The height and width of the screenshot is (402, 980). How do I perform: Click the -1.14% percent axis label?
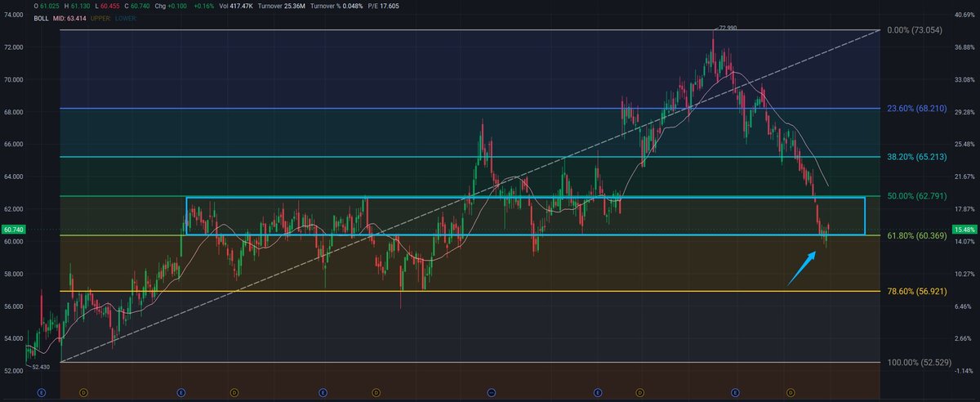pos(964,370)
